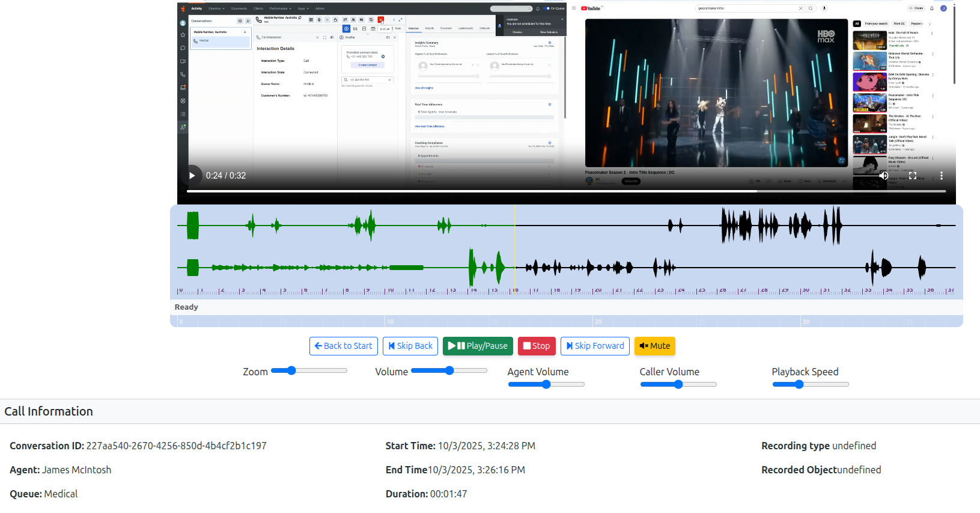This screenshot has width=980, height=513.
Task: Click End Time '10/3/2025, 3:26:16 PM'
Action: [x=476, y=470]
